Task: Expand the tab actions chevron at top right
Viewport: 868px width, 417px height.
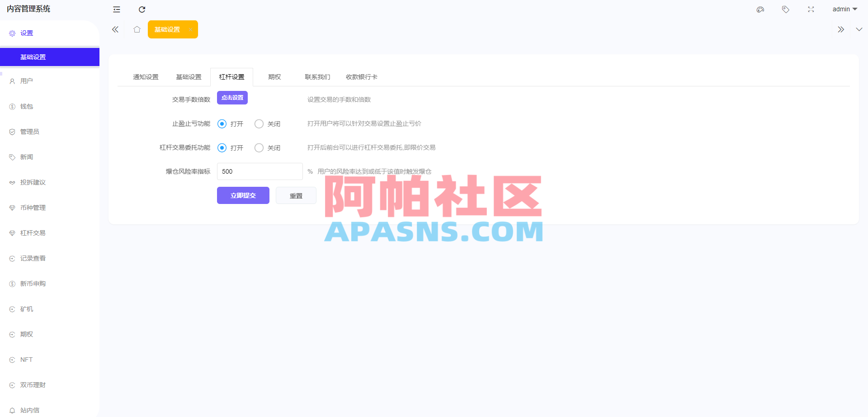Action: tap(859, 29)
